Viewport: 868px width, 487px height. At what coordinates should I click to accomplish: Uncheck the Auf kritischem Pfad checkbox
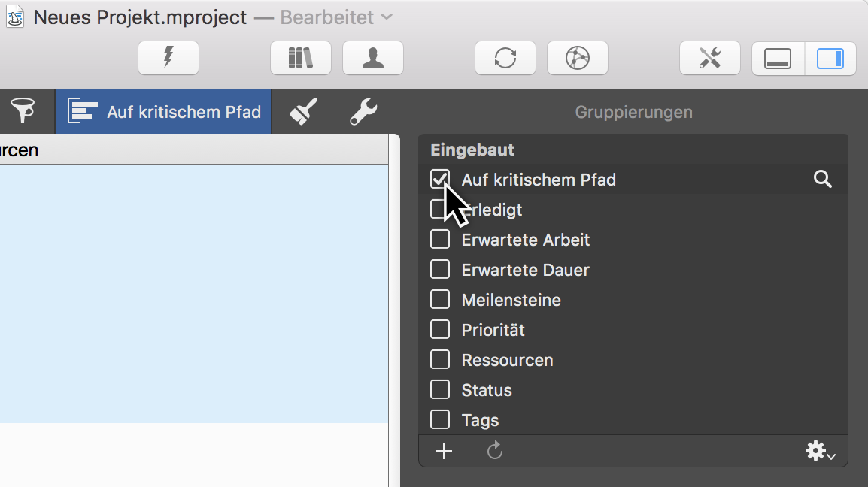pyautogui.click(x=440, y=180)
